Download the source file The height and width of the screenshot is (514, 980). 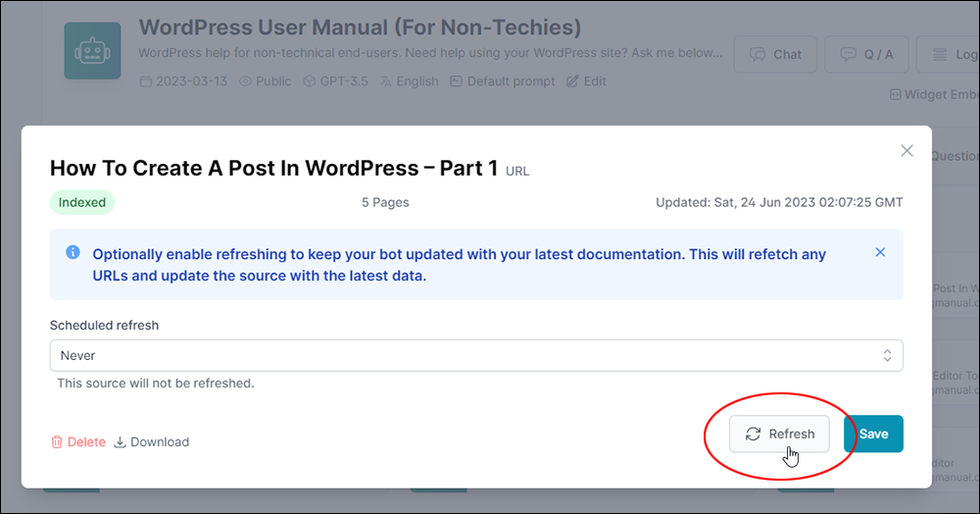coord(151,442)
